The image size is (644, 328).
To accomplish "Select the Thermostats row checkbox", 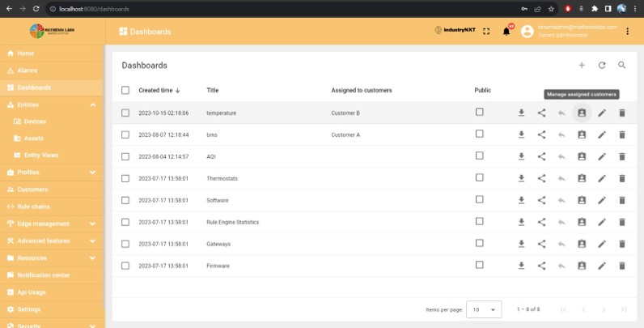I will [x=125, y=178].
